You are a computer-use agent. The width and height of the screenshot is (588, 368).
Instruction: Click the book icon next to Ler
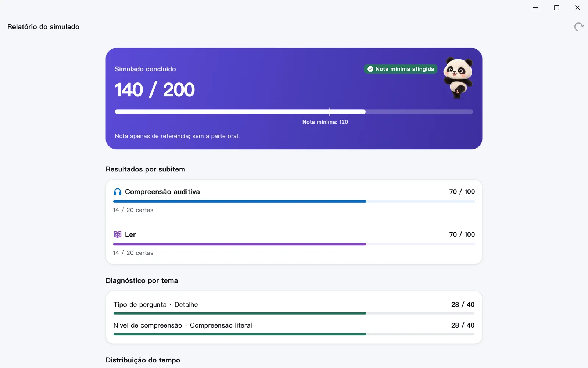(117, 234)
